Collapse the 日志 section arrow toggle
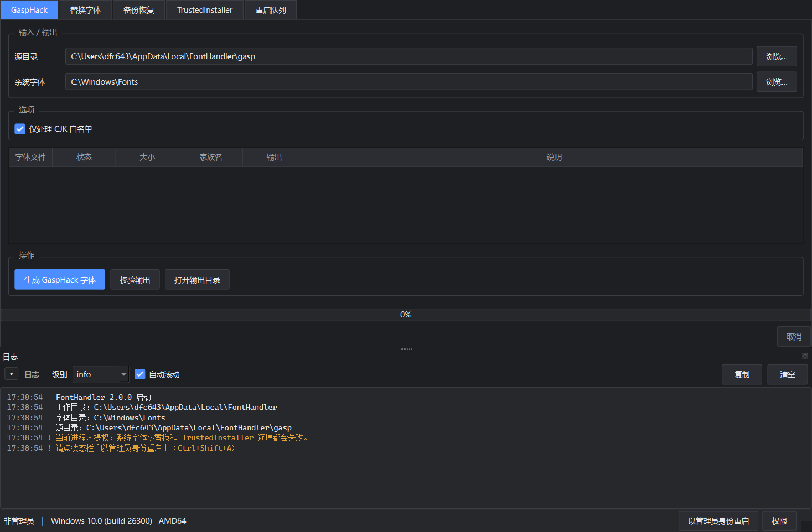The height and width of the screenshot is (532, 812). click(12, 374)
